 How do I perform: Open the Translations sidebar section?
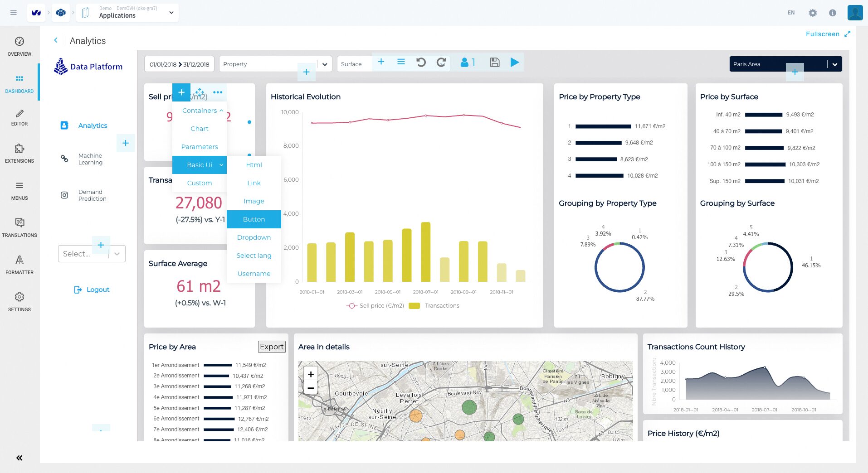click(x=19, y=227)
